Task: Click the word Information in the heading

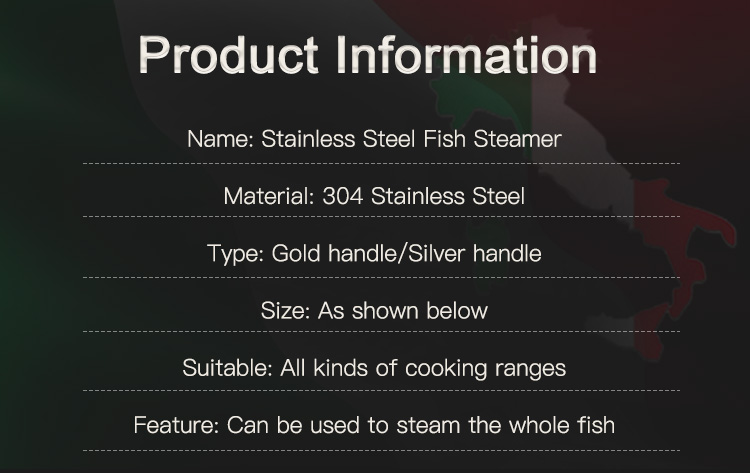Action: pyautogui.click(x=466, y=55)
